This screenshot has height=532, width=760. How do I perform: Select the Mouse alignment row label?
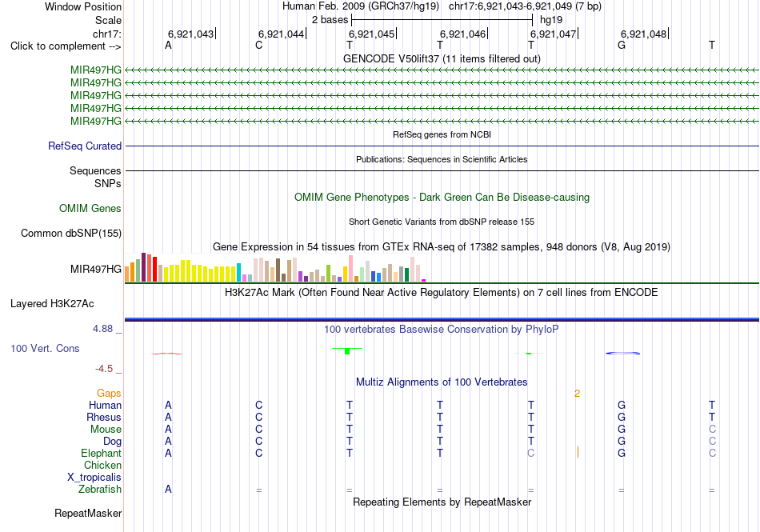tap(106, 430)
